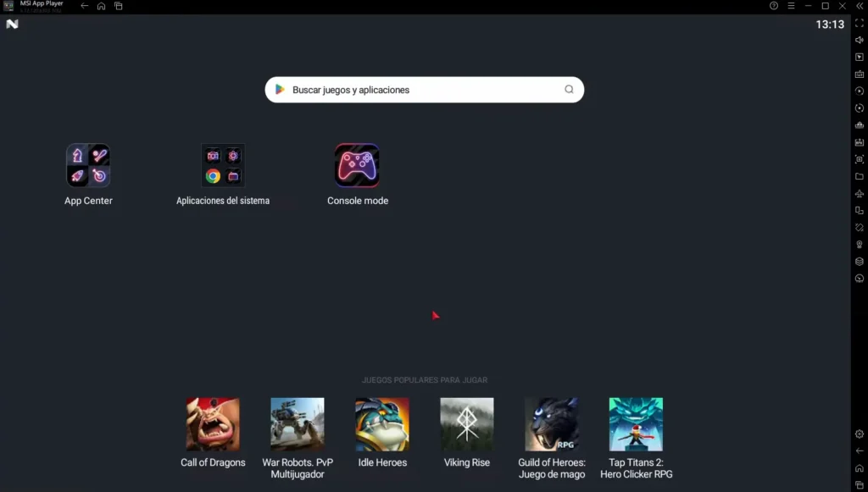Open Viking Rise game thumbnail

click(x=467, y=424)
